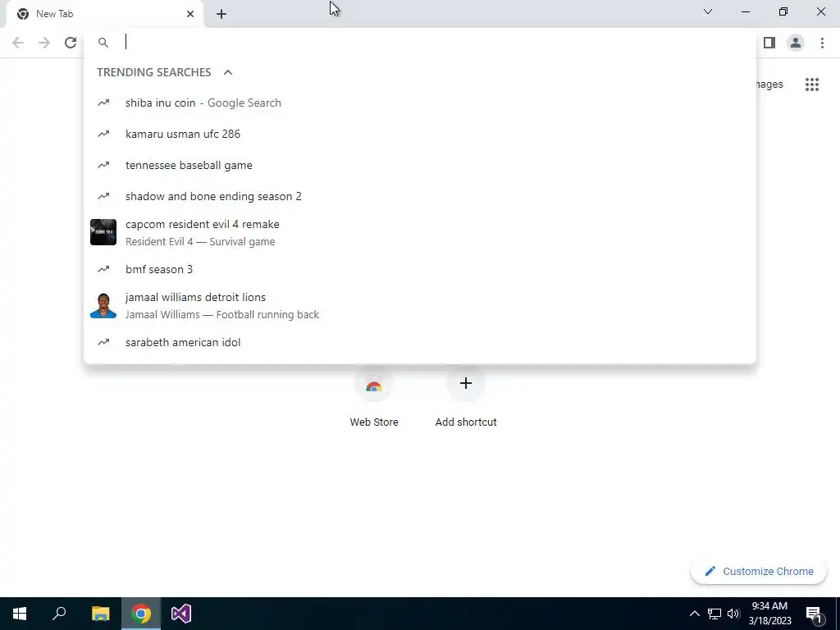The height and width of the screenshot is (630, 840).
Task: Open the Chrome side panel
Action: pos(769,43)
